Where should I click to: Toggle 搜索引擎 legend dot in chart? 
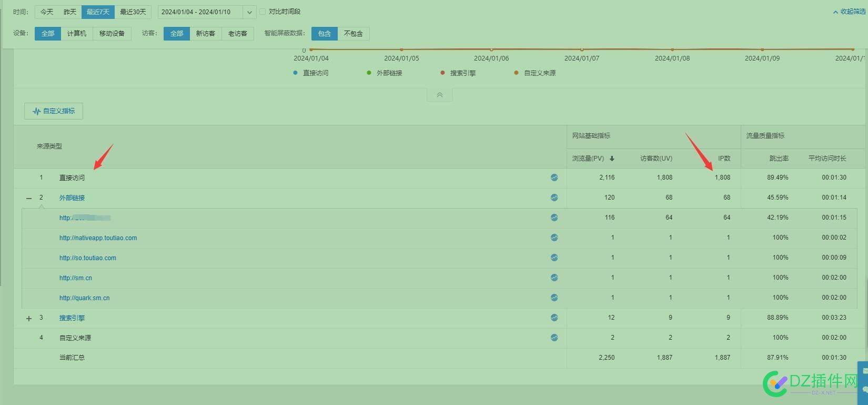click(x=442, y=73)
